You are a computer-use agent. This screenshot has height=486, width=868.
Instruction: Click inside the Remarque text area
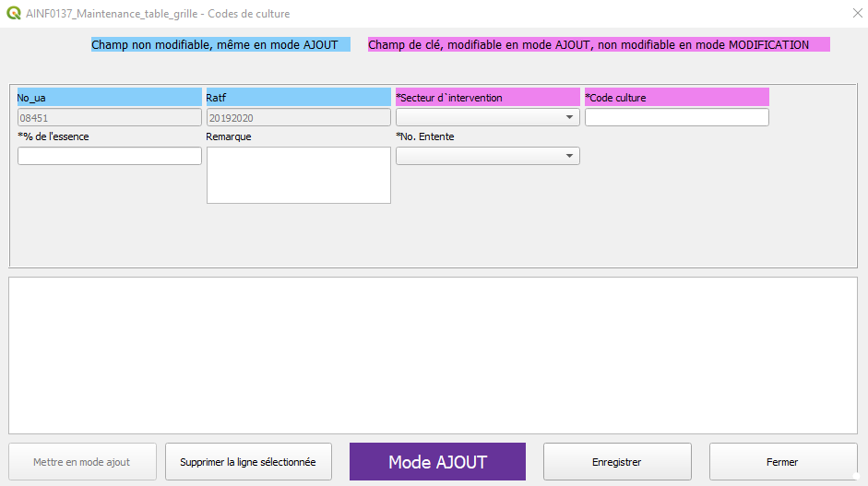pyautogui.click(x=299, y=175)
